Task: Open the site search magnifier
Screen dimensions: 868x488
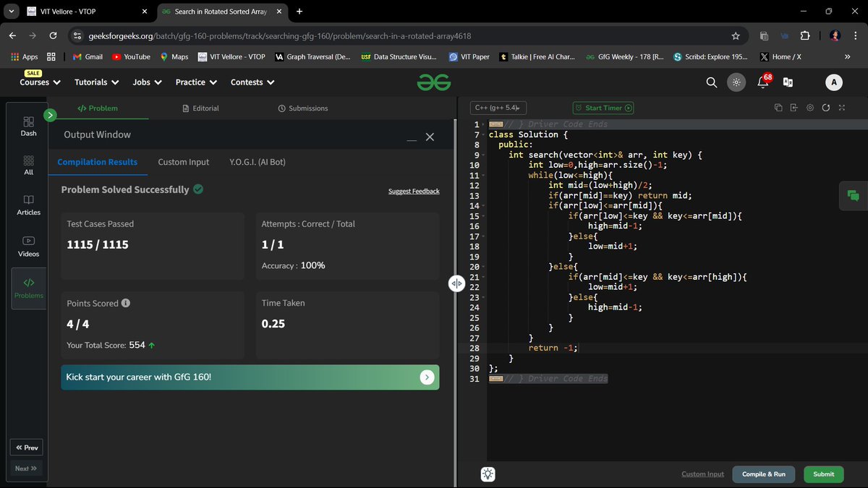Action: click(711, 82)
